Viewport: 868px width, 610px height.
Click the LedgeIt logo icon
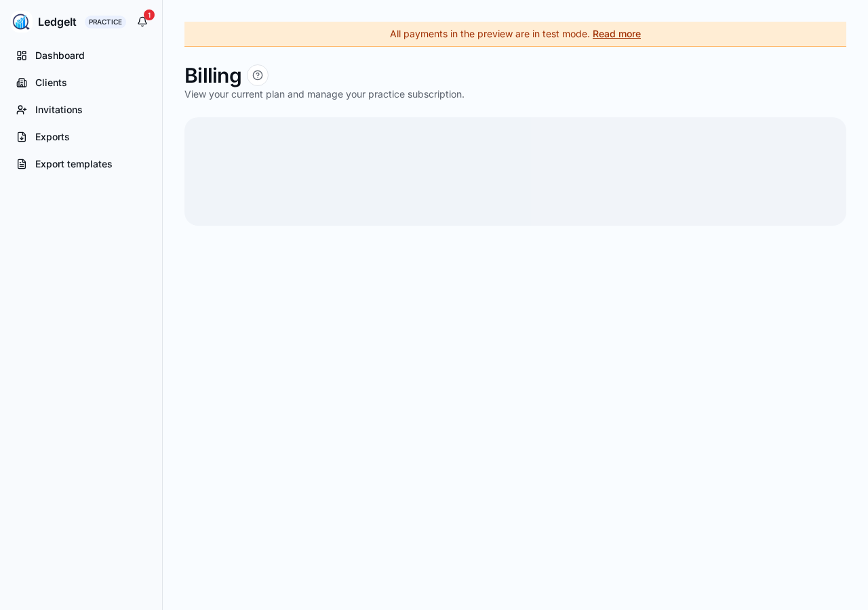tap(21, 22)
